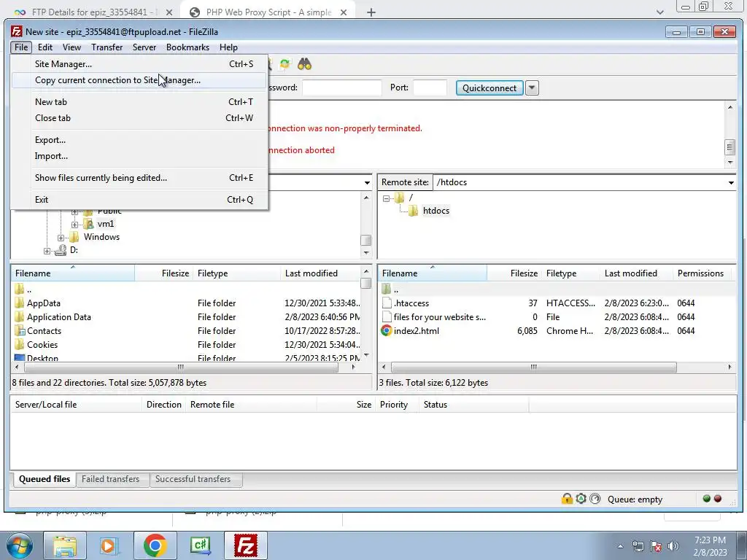Select Copy current connection to Site Manager
747x560 pixels.
[x=139, y=80]
